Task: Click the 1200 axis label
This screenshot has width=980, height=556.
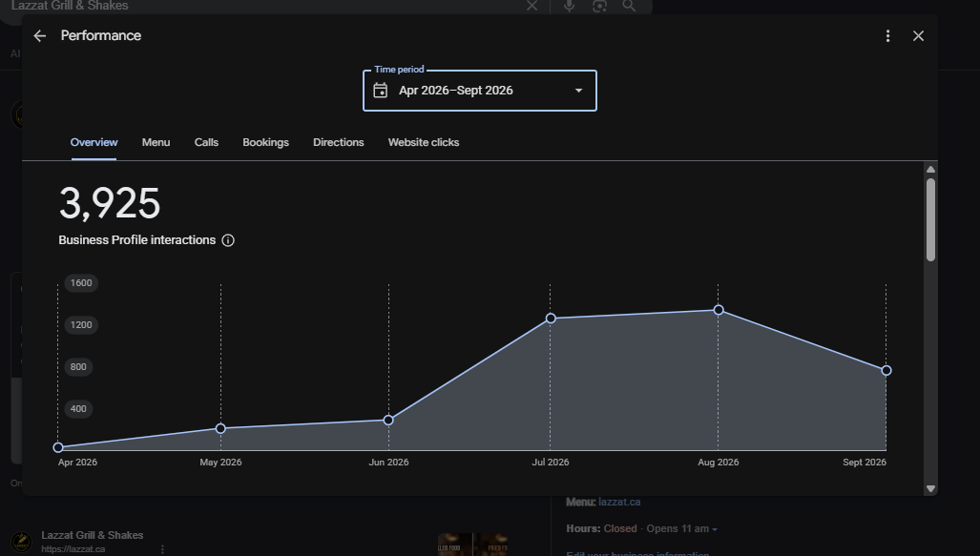Action: tap(81, 325)
